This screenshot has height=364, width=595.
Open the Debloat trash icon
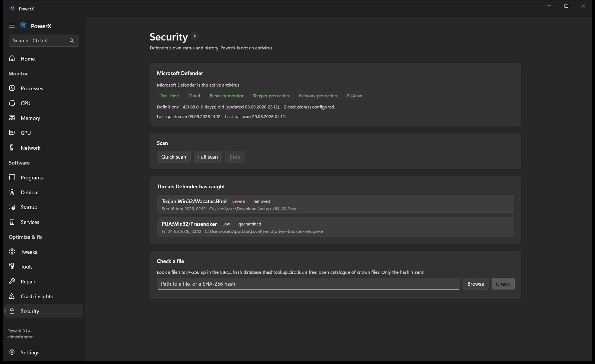coord(12,192)
